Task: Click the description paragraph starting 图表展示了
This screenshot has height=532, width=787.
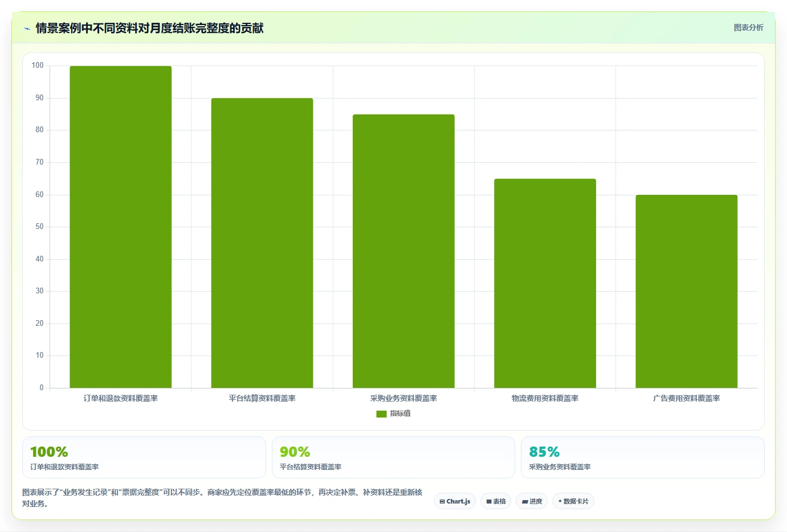Action: [222, 498]
